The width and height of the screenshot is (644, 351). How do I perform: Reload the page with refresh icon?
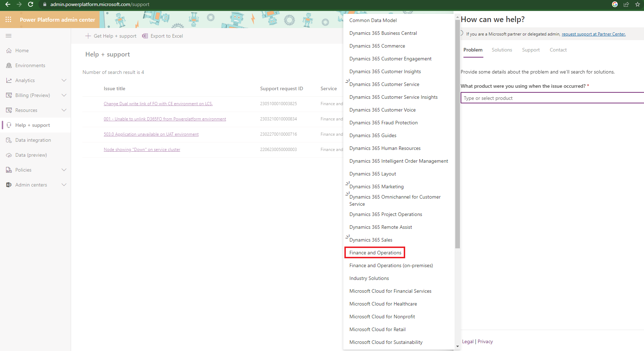31,4
